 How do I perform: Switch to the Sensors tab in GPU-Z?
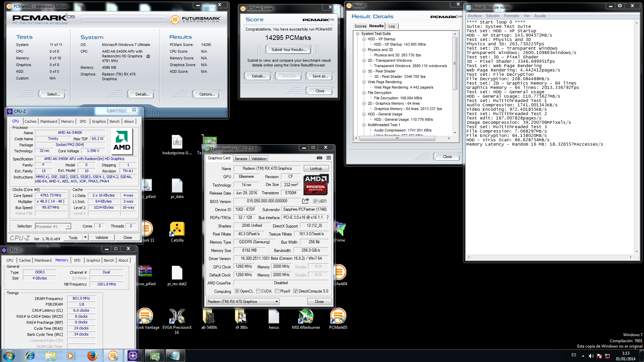(x=241, y=159)
